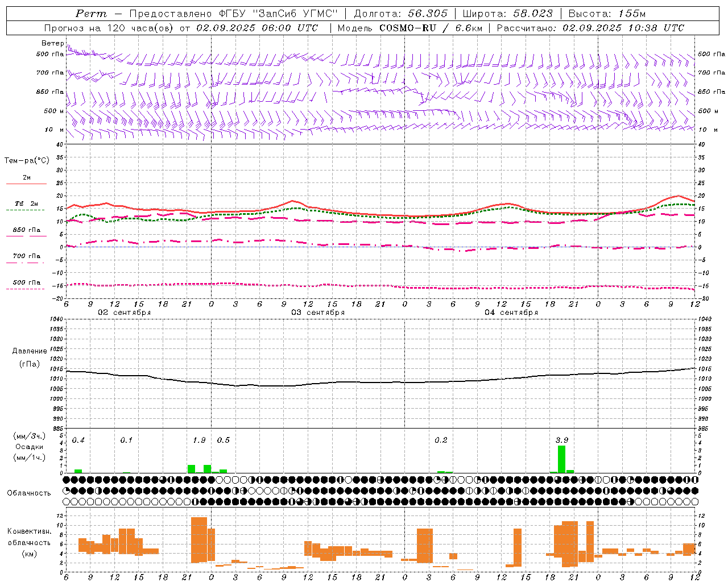Click precipitation total "0.5"
The height and width of the screenshot is (582, 728).
pos(224,440)
